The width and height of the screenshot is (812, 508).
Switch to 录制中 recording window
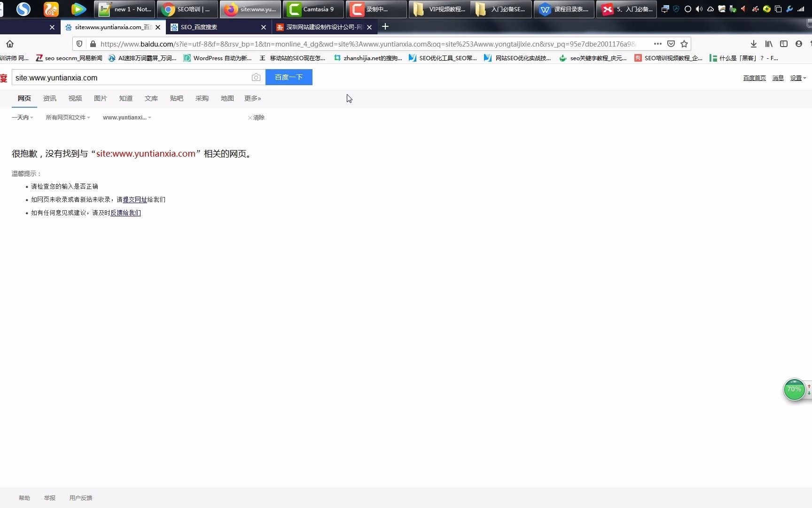[376, 9]
